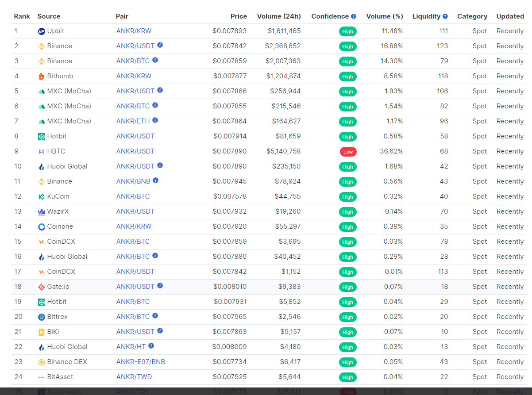Screen dimensions: 532x395
Task: Click info icon beside Huobi ANKR/HT pair
Action: (x=151, y=346)
